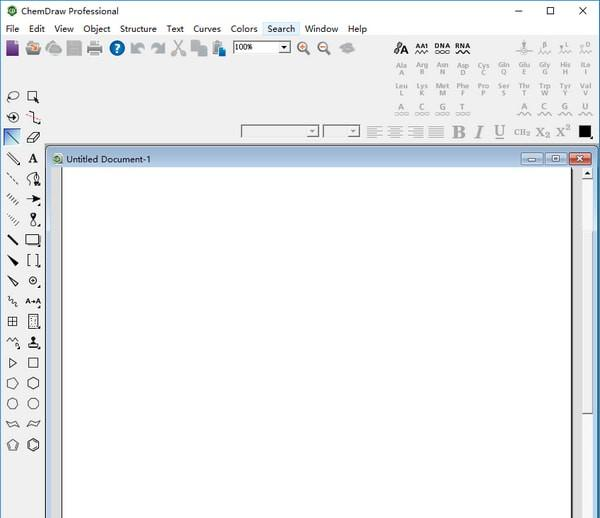600x518 pixels.
Task: Choose the Wavy Bond tool
Action: pyautogui.click(x=13, y=301)
